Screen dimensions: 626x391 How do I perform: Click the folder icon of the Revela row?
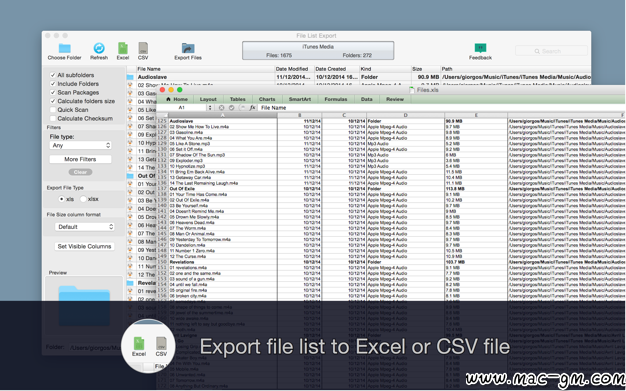pyautogui.click(x=130, y=283)
